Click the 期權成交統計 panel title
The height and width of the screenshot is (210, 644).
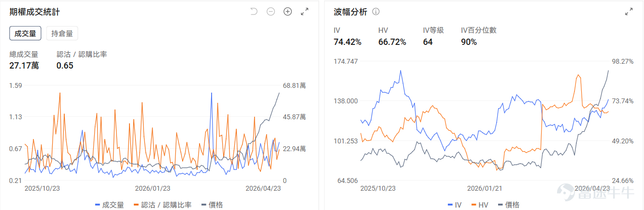tap(35, 12)
